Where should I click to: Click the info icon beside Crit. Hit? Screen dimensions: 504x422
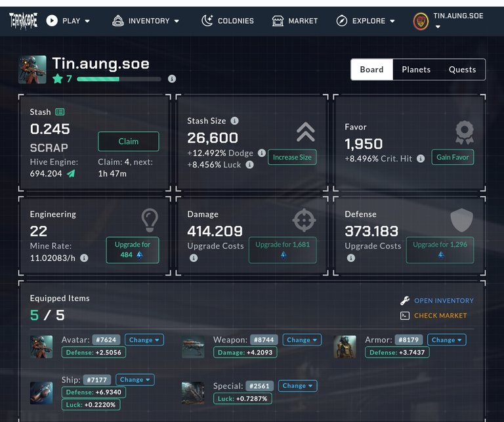421,158
